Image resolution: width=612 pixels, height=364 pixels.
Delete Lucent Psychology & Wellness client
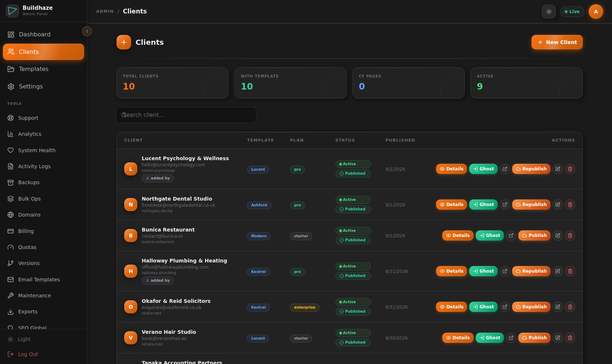coord(570,169)
